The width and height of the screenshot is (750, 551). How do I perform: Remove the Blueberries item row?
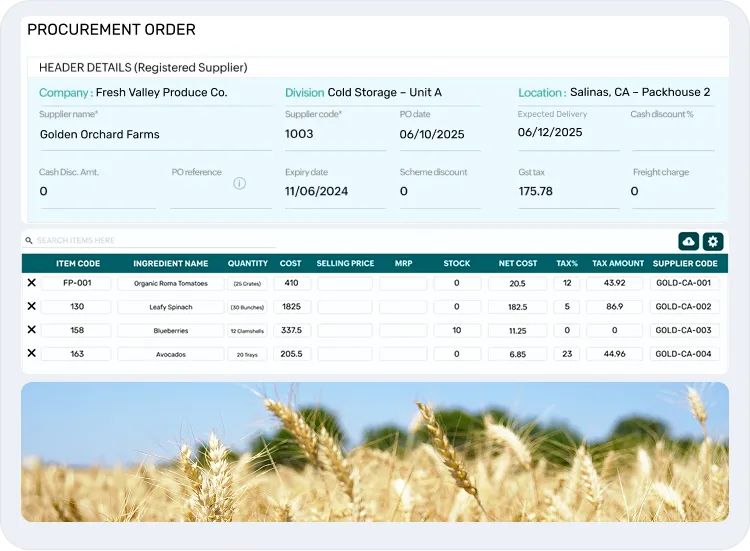[x=31, y=330]
